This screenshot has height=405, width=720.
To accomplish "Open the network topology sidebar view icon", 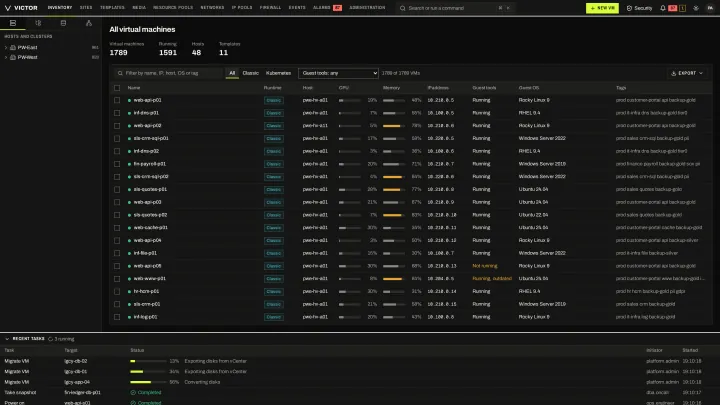I will pyautogui.click(x=89, y=23).
